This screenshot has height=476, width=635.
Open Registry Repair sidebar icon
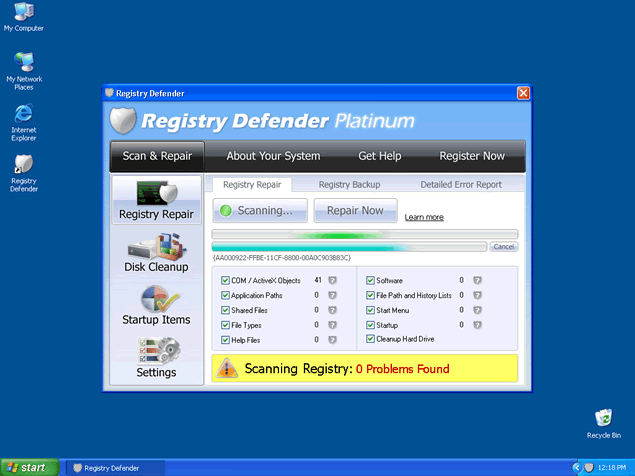point(156,198)
